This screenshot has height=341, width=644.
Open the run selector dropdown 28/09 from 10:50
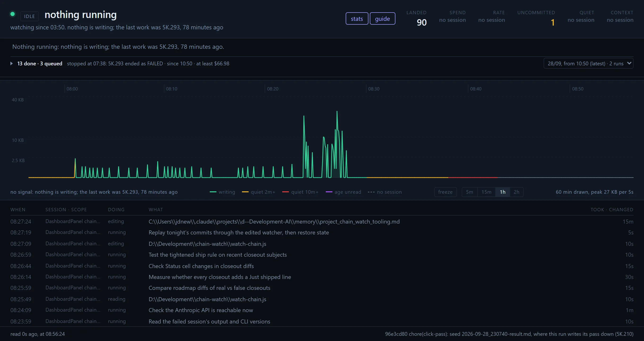[588, 63]
